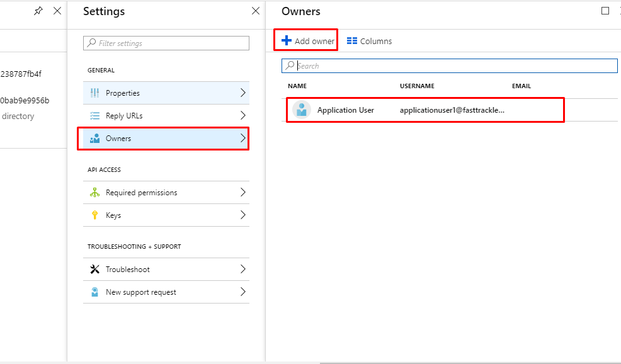Close the Settings blade
The height and width of the screenshot is (364, 621).
(256, 11)
